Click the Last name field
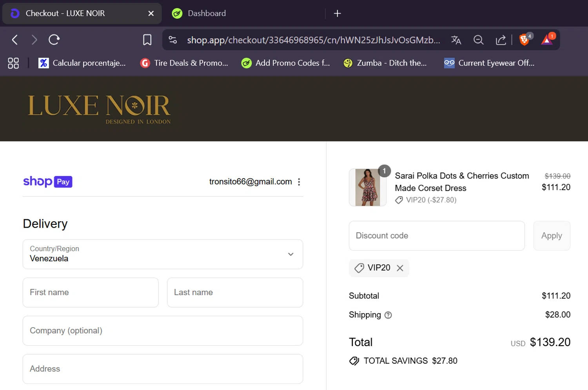The width and height of the screenshot is (588, 390). tap(235, 292)
